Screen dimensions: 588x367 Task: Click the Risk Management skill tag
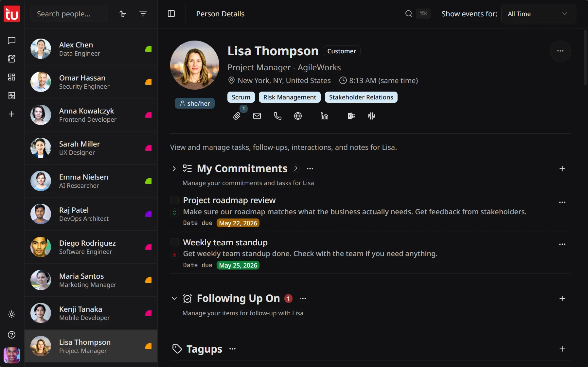290,97
